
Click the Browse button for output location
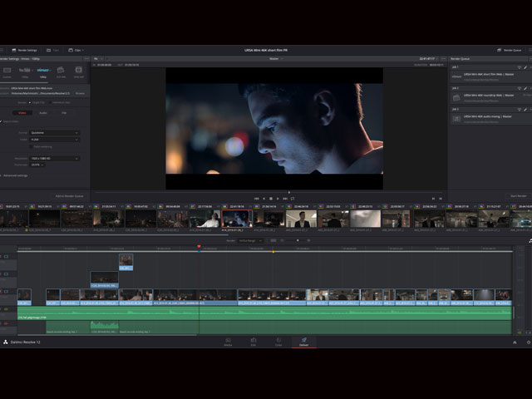[x=80, y=93]
